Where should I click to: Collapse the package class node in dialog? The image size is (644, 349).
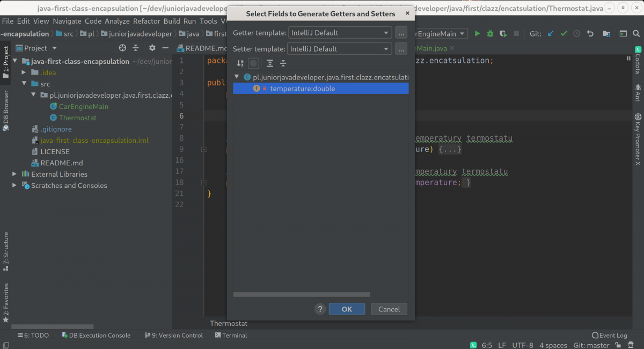tap(237, 77)
